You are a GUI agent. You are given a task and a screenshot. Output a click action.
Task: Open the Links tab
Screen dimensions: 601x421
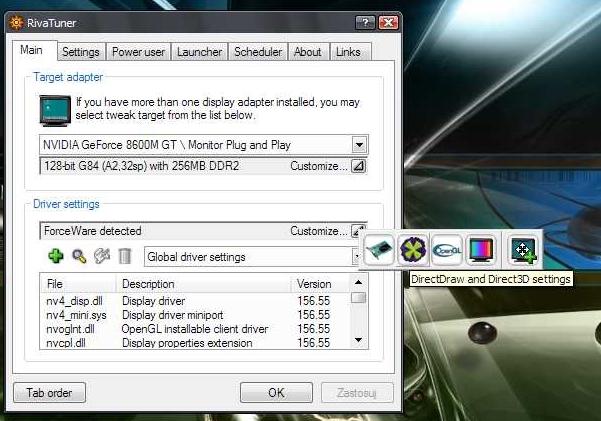pyautogui.click(x=348, y=52)
